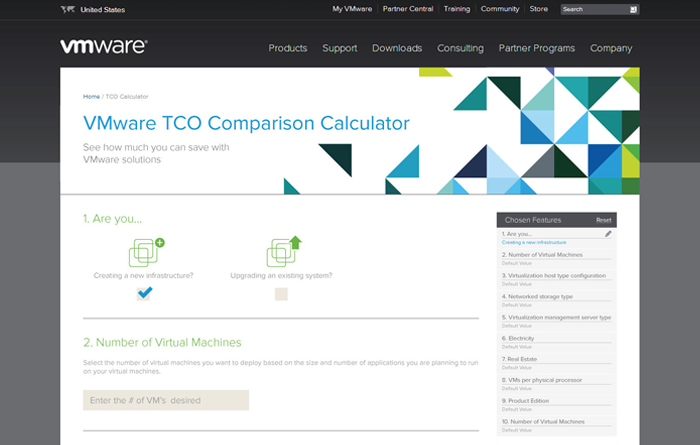Select '5. Virtualization management server type' item
Screen dimensions: 700x445
(556, 317)
